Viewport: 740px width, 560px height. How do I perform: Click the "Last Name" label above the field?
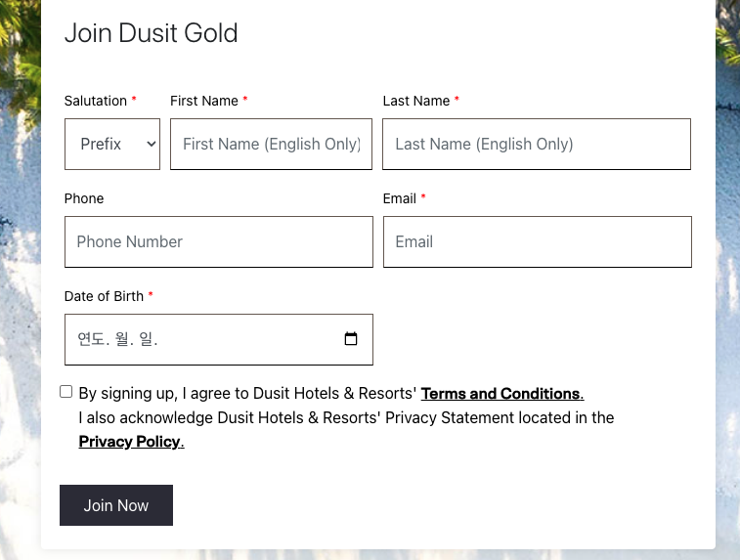416,101
